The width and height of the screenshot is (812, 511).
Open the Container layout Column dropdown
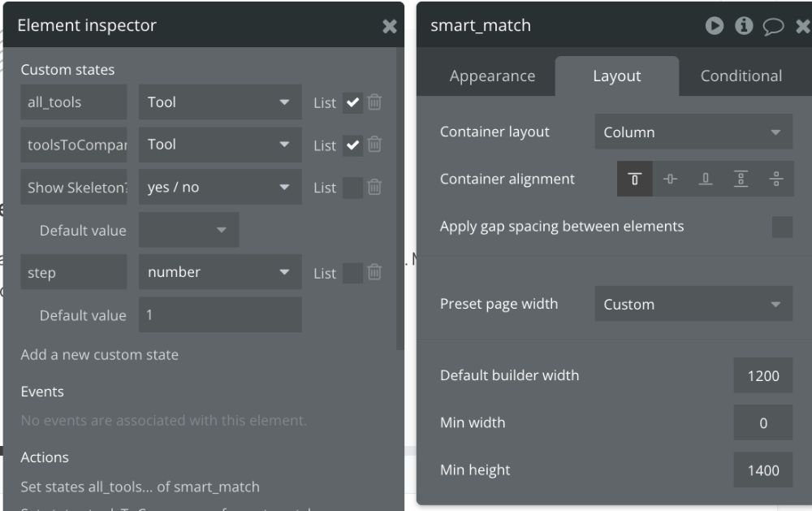(x=693, y=132)
